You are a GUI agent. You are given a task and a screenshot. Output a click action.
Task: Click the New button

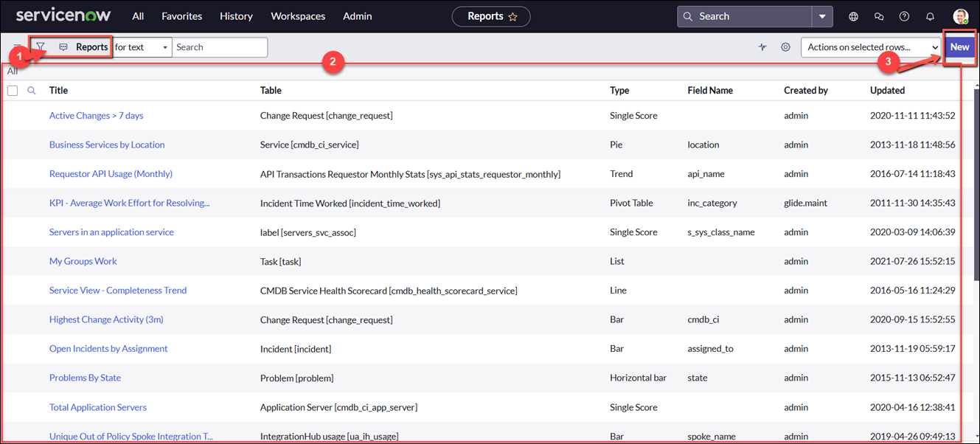[x=959, y=47]
